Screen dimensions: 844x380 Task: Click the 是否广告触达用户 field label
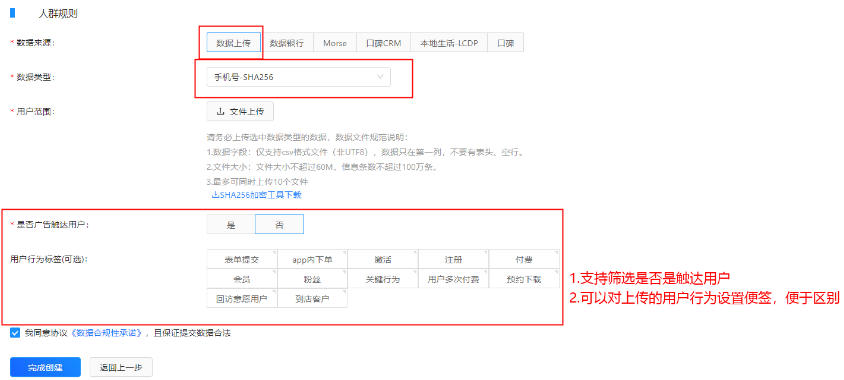[x=52, y=225]
